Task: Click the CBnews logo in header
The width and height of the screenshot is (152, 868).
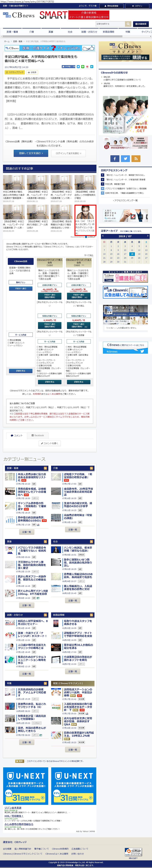Action: click(19, 15)
